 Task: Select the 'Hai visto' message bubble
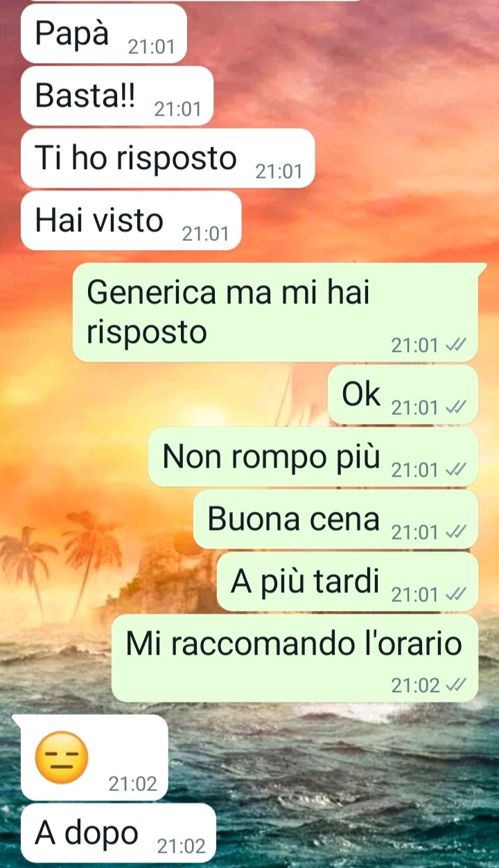(131, 220)
